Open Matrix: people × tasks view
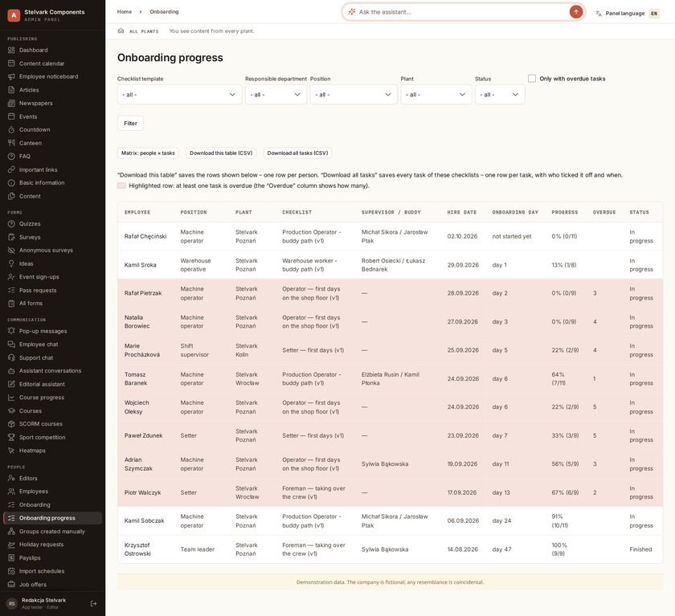Image resolution: width=675 pixels, height=616 pixels. coord(148,153)
